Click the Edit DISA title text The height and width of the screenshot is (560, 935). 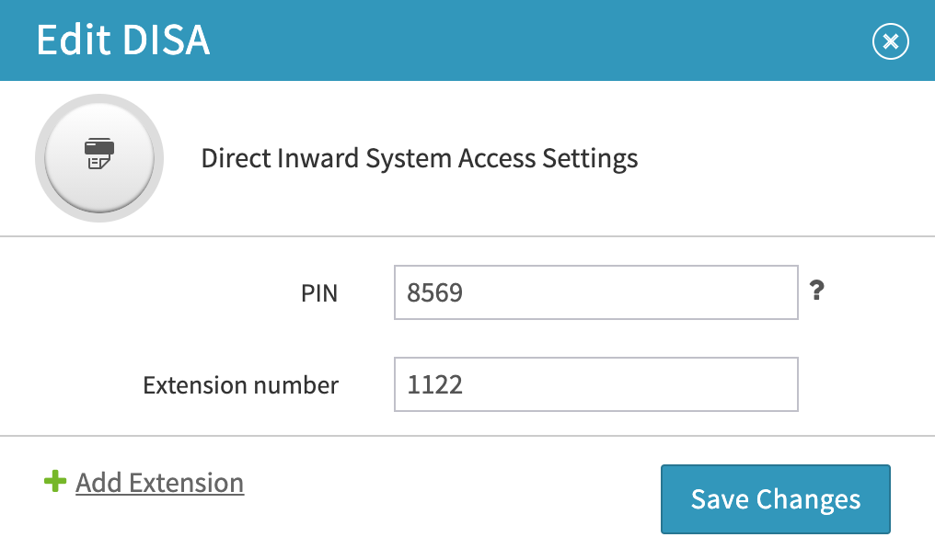(x=122, y=40)
